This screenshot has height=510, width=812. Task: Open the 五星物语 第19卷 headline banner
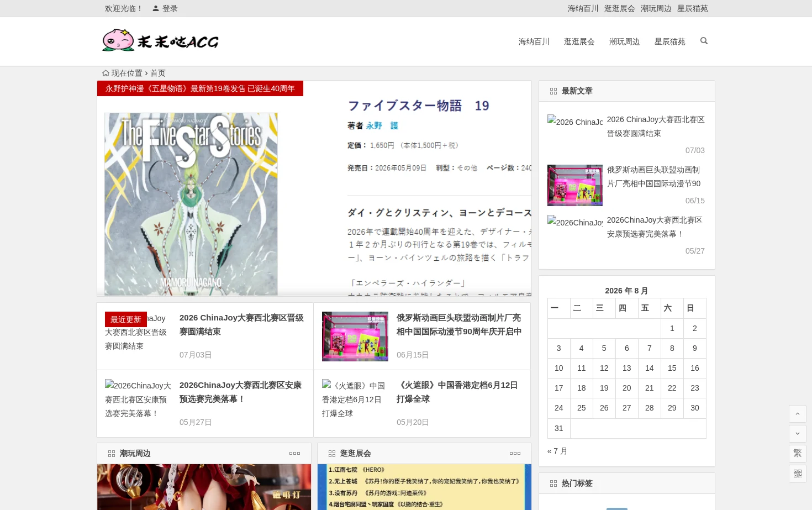200,88
